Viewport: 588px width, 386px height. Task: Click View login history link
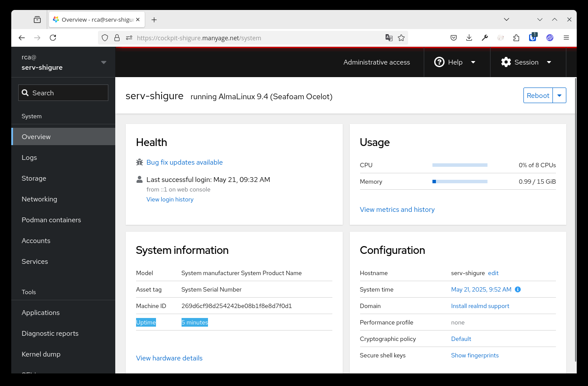point(170,199)
